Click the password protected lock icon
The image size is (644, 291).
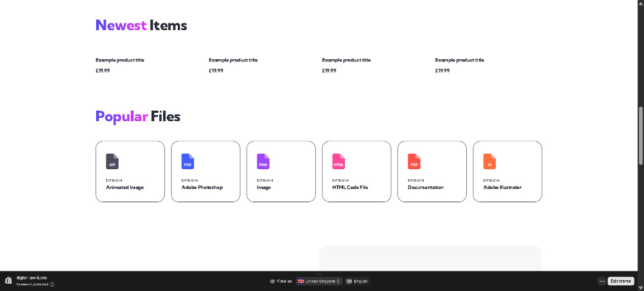tap(52, 284)
